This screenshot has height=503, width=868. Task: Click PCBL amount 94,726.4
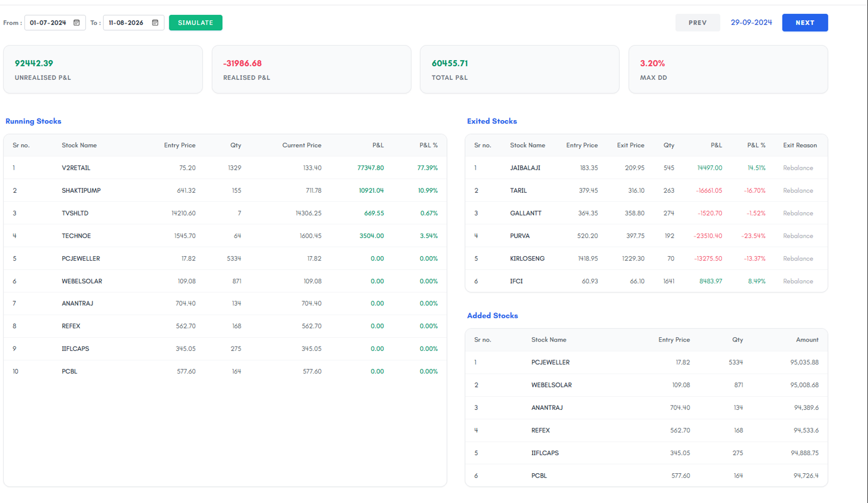point(806,475)
